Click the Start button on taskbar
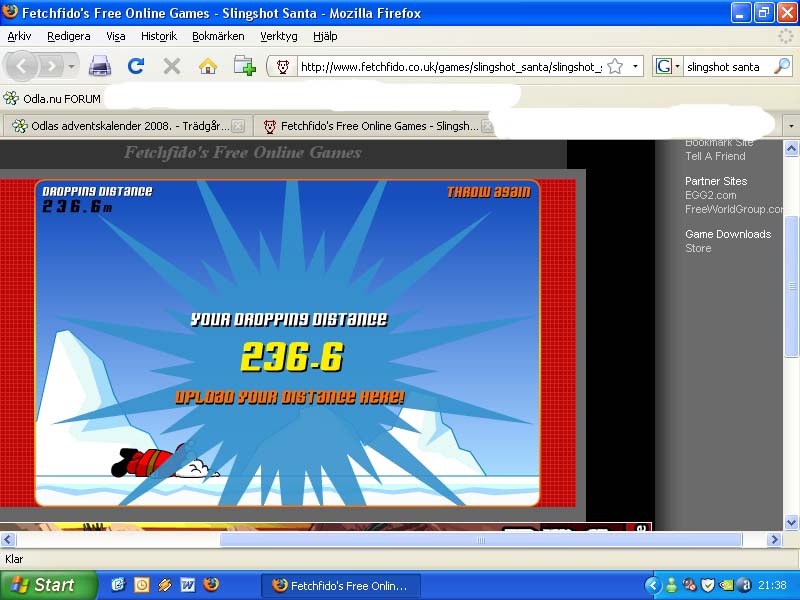Screen dimensions: 800x600 coord(48,585)
